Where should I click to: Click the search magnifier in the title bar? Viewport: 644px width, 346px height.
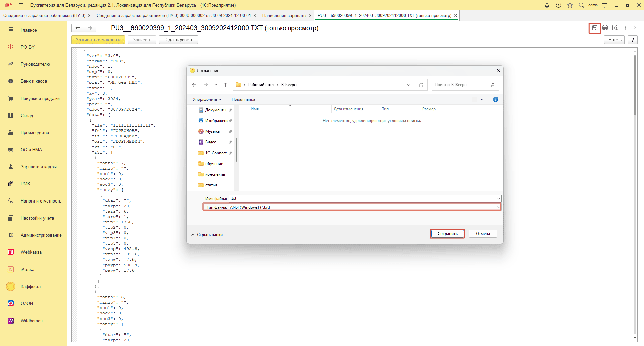point(581,5)
